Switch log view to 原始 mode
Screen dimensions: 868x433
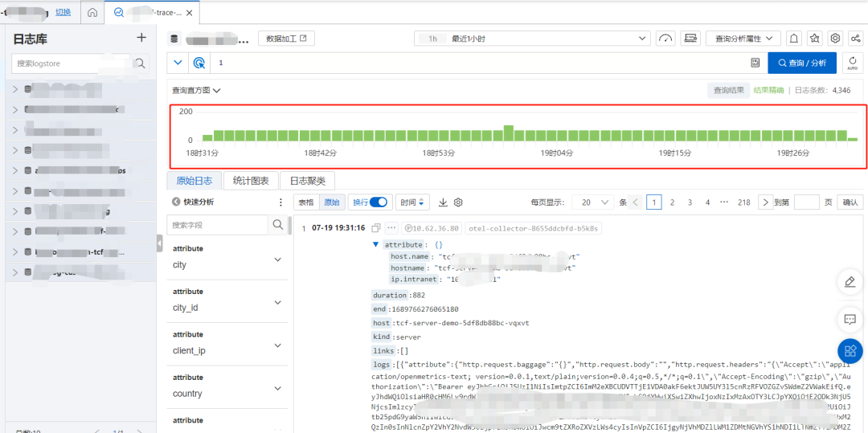[x=332, y=202]
